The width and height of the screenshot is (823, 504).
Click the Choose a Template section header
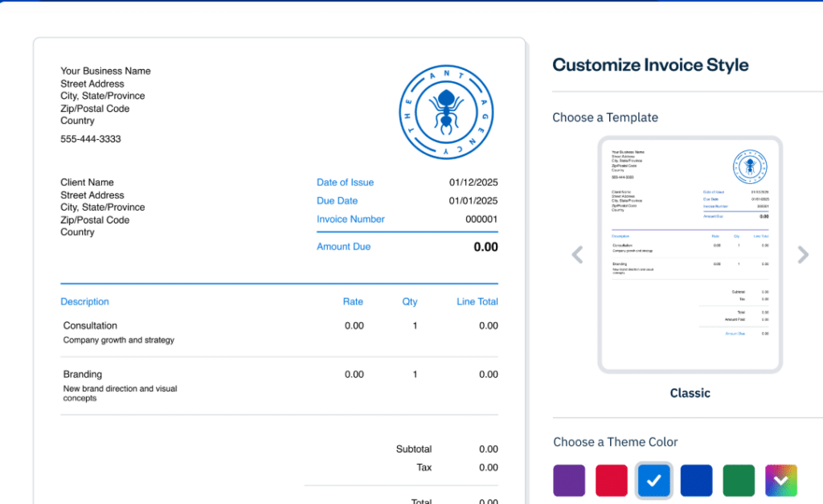605,117
